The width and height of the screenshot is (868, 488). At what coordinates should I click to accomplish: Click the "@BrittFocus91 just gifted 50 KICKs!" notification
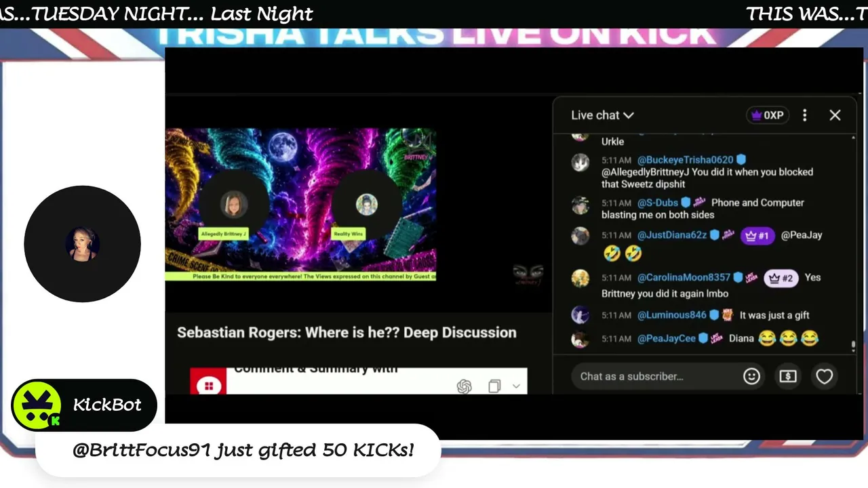click(x=243, y=450)
